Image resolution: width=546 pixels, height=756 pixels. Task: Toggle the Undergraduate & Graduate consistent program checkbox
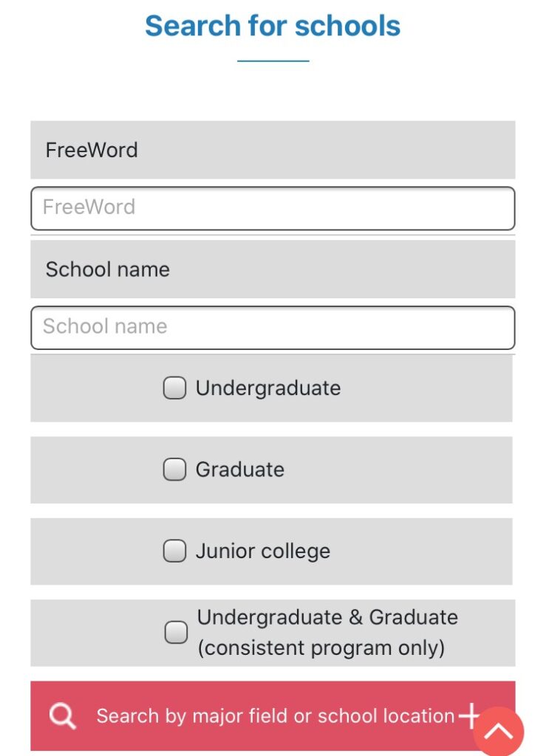(176, 632)
